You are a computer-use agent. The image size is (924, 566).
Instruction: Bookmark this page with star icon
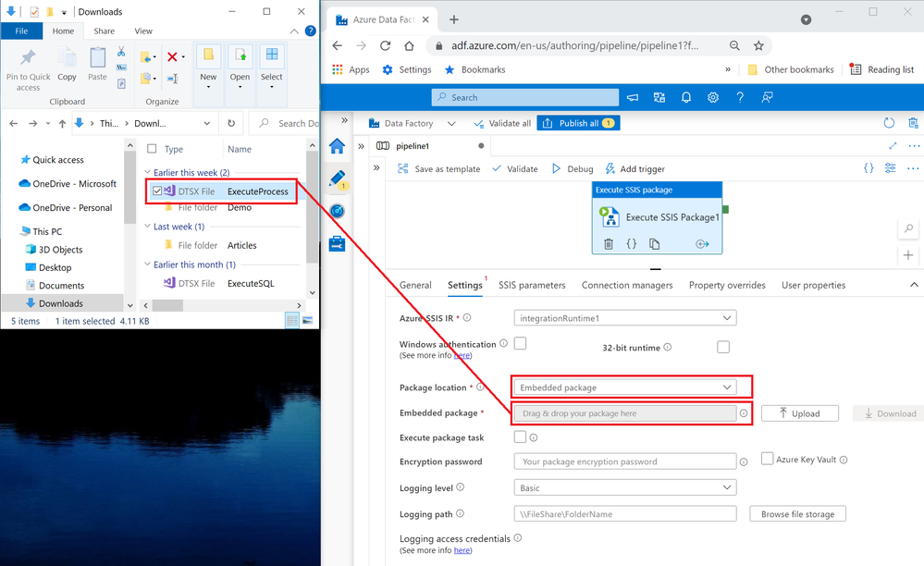point(758,45)
